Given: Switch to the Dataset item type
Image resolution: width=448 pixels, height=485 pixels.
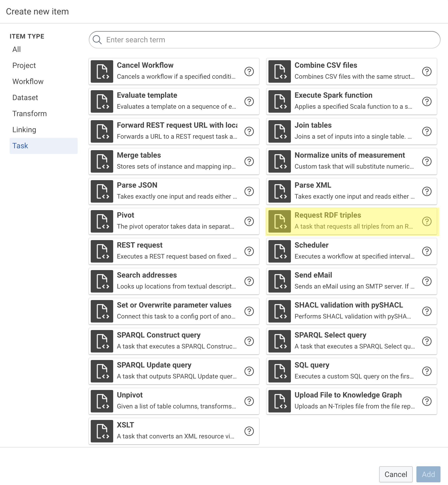Looking at the screenshot, I should click(x=25, y=97).
